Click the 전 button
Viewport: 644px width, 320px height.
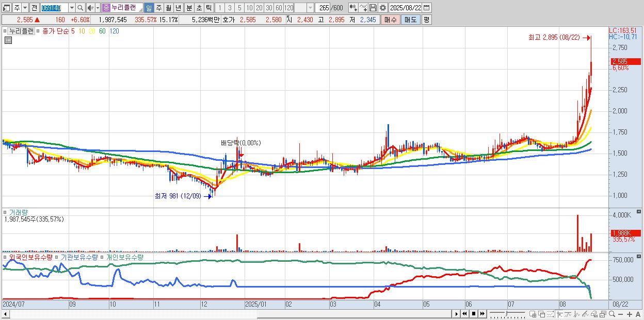pyautogui.click(x=34, y=8)
